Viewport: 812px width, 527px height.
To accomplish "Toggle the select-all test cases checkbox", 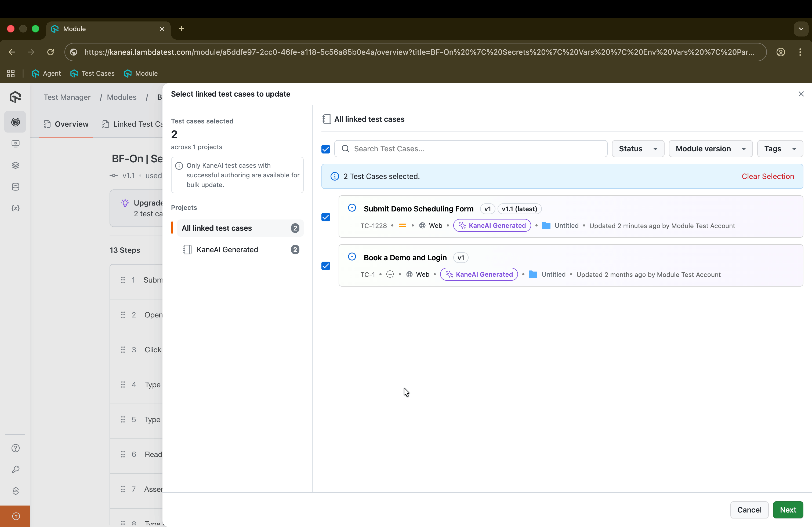I will point(325,149).
